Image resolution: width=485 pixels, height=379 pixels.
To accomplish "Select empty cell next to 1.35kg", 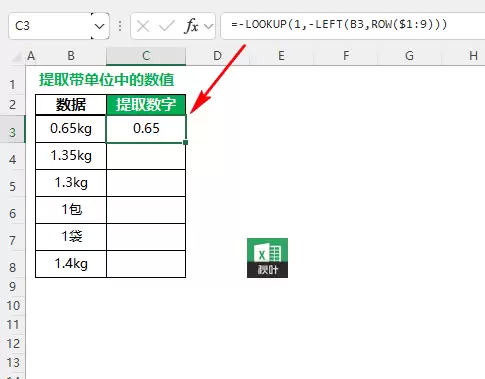I will tap(146, 156).
